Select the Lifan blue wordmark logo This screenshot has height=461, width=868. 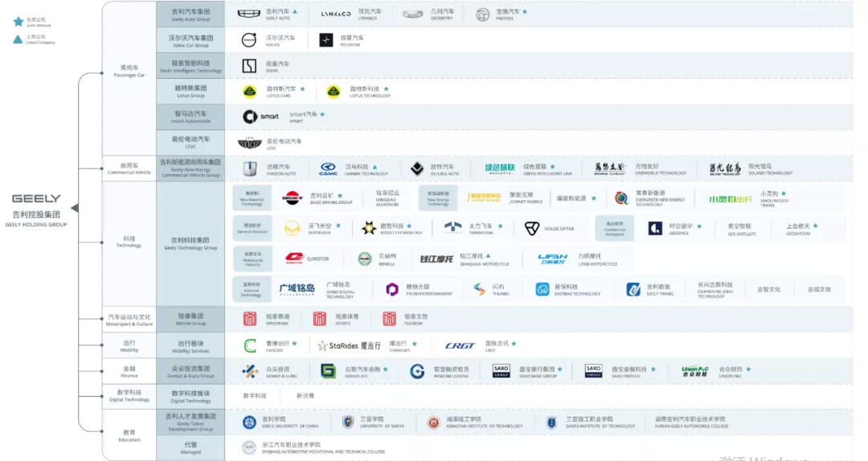pyautogui.click(x=552, y=259)
